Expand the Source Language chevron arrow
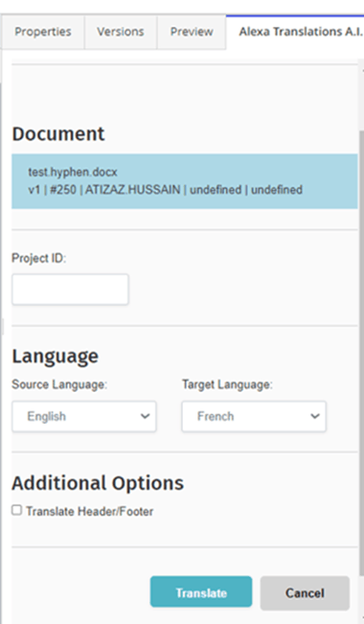Viewport: 364px width, 624px height. tap(146, 416)
